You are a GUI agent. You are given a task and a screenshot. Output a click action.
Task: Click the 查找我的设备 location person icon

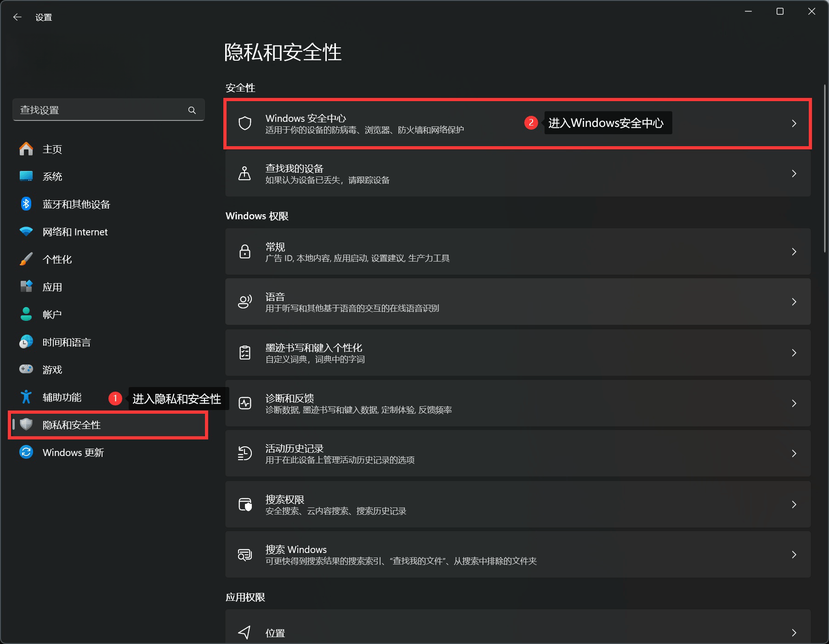point(245,174)
